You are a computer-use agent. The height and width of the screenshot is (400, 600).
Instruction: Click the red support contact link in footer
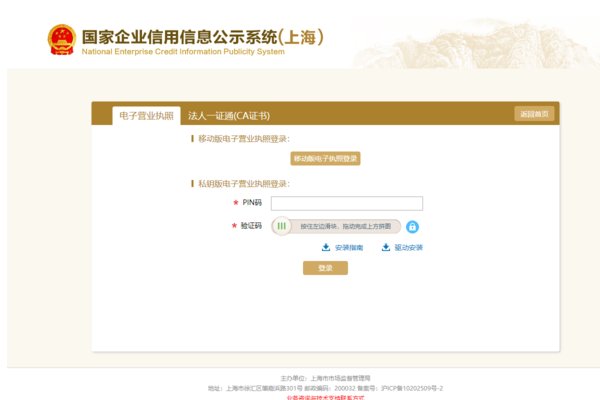coord(326,397)
